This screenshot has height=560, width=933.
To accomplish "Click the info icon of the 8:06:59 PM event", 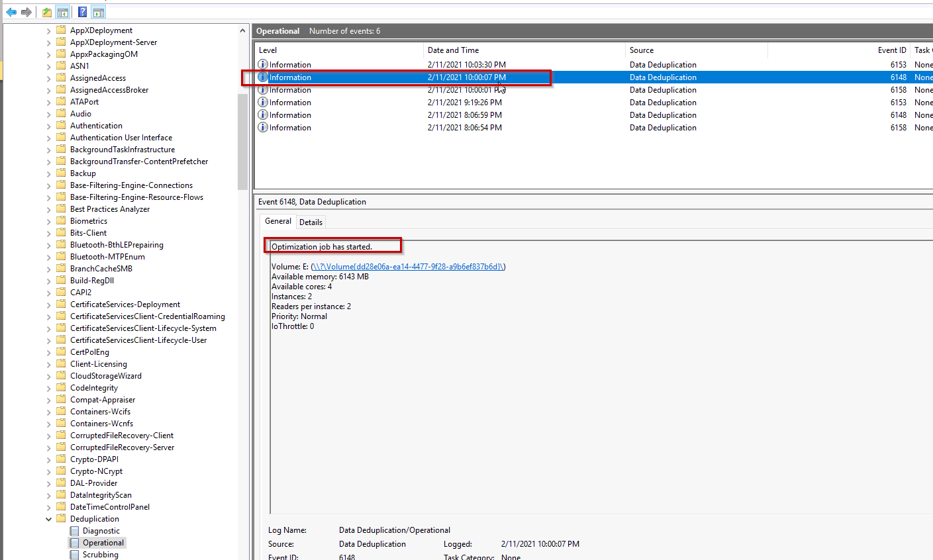I will pos(263,115).
